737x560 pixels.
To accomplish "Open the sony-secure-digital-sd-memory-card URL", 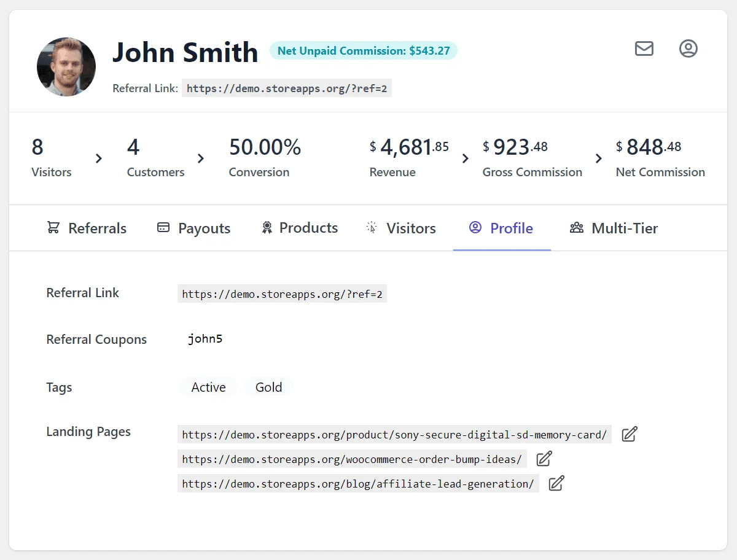I will point(394,435).
